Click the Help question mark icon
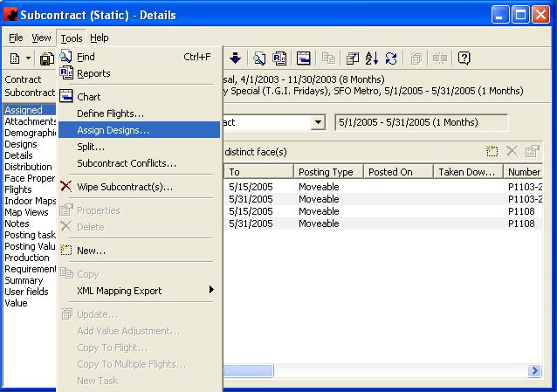 pyautogui.click(x=464, y=58)
